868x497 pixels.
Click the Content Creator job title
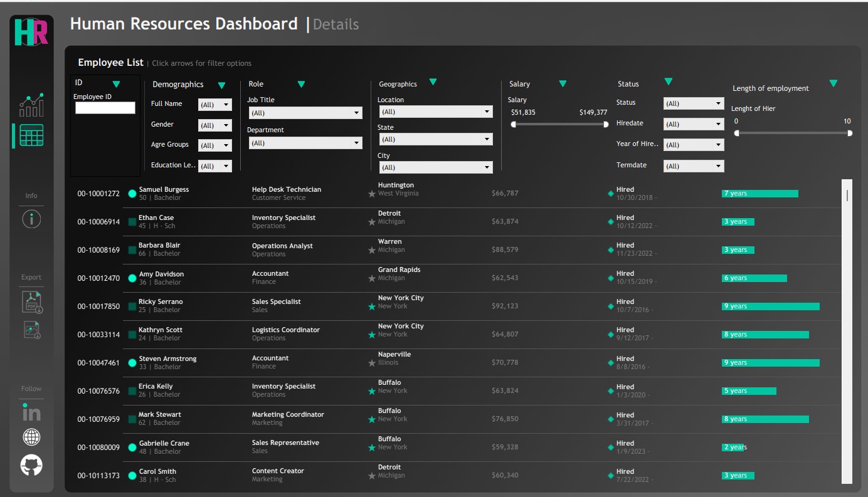click(278, 471)
